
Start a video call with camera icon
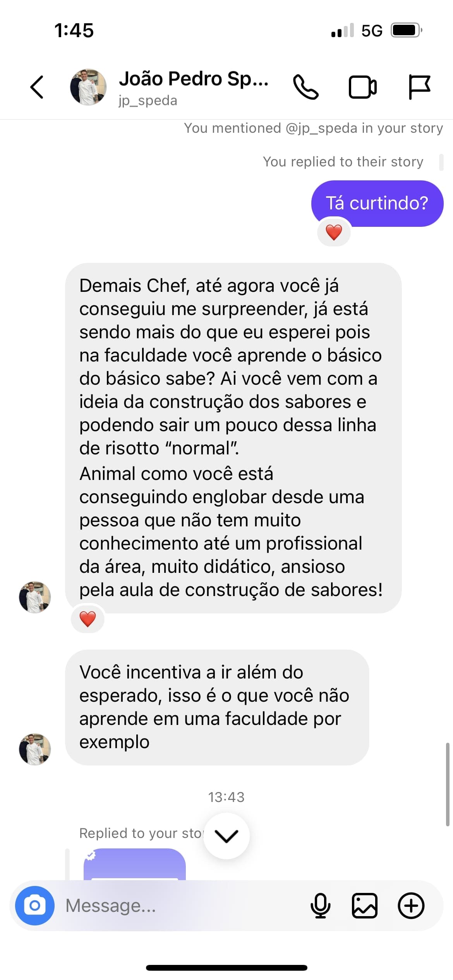[x=362, y=87]
